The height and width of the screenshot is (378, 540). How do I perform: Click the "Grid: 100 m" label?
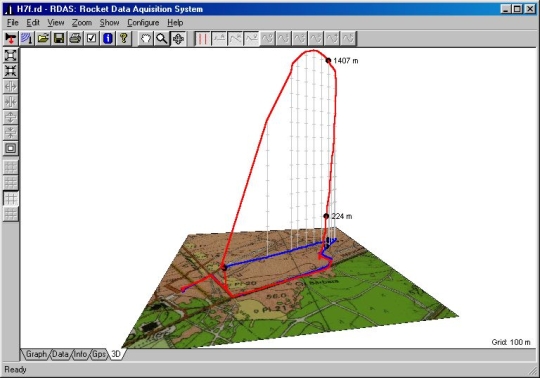click(511, 342)
